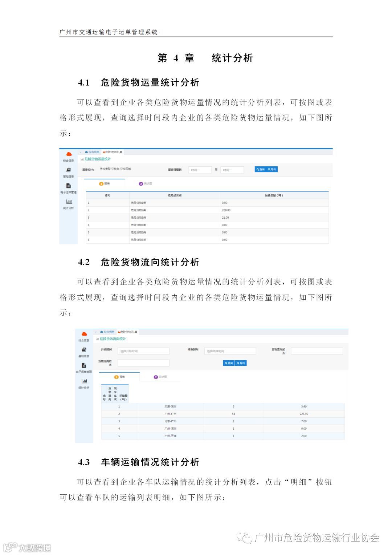Select 报表 tab in 流向统计 screenshot
This screenshot has width=392, height=555.
[119, 377]
